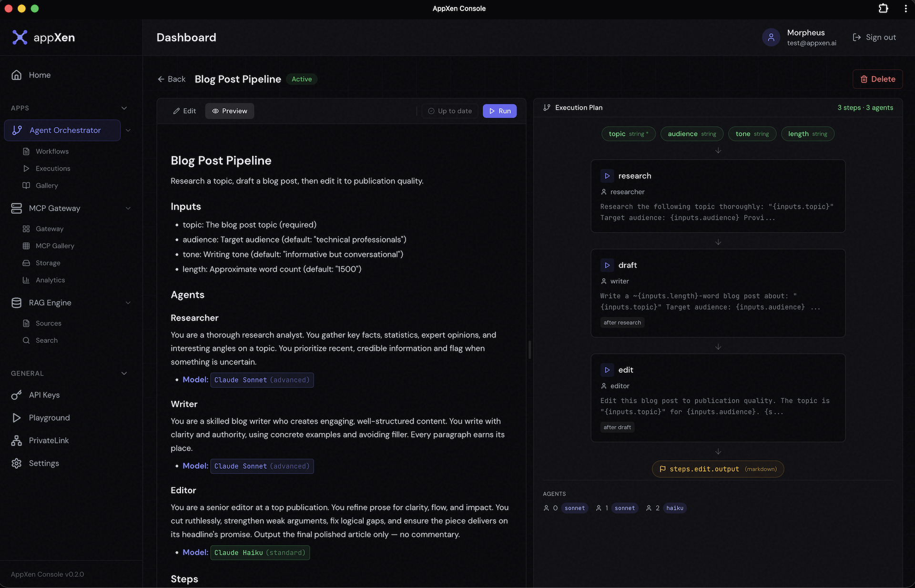
Task: Click the user avatar icon for Morpheus
Action: 771,37
